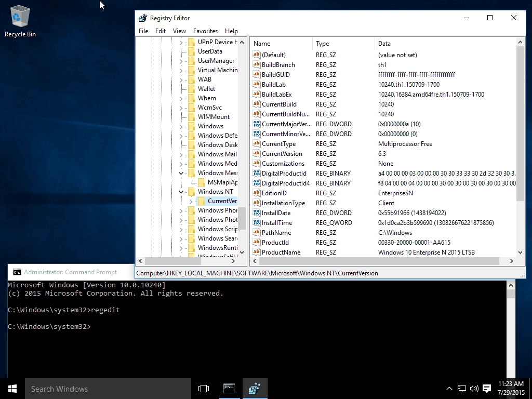This screenshot has height=399, width=532.
Task: Open the Edit menu
Action: click(161, 31)
